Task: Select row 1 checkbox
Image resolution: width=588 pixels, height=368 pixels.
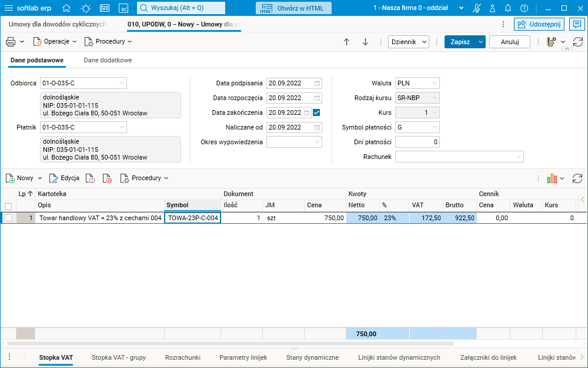Action: (x=8, y=218)
